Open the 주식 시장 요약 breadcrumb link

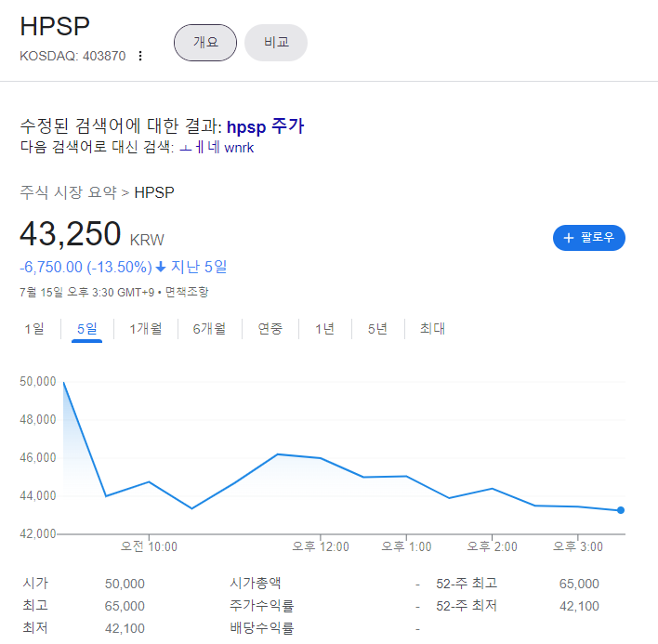[x=69, y=192]
